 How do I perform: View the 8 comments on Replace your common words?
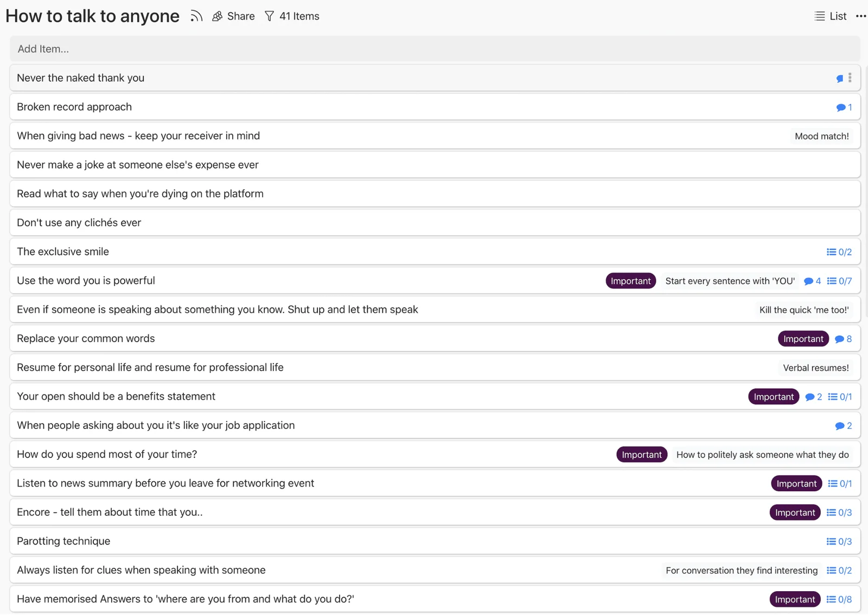844,339
